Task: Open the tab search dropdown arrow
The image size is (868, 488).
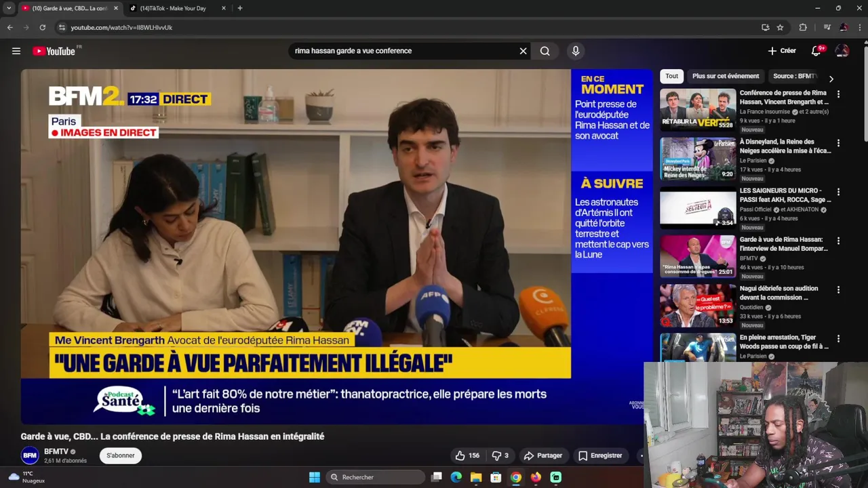Action: click(x=9, y=8)
